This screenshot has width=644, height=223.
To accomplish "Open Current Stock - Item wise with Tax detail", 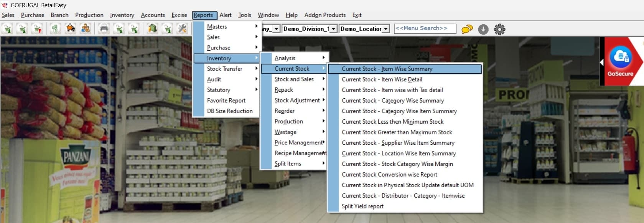I will [405, 90].
